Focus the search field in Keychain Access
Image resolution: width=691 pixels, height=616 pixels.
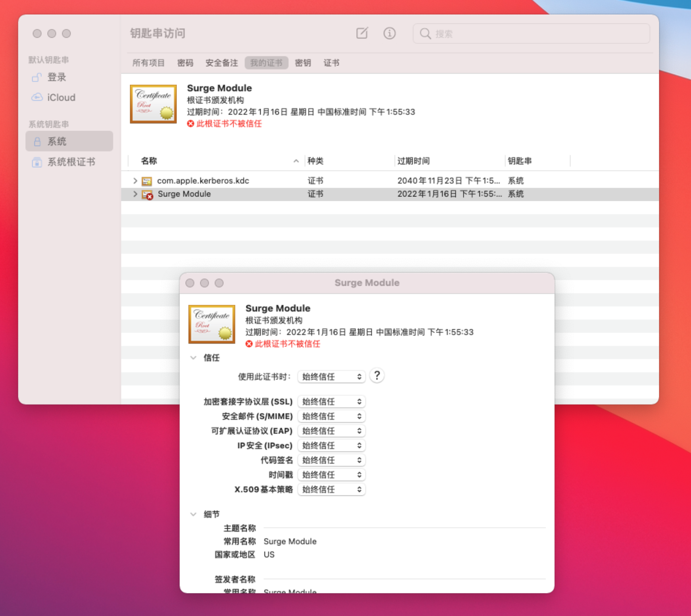(531, 34)
